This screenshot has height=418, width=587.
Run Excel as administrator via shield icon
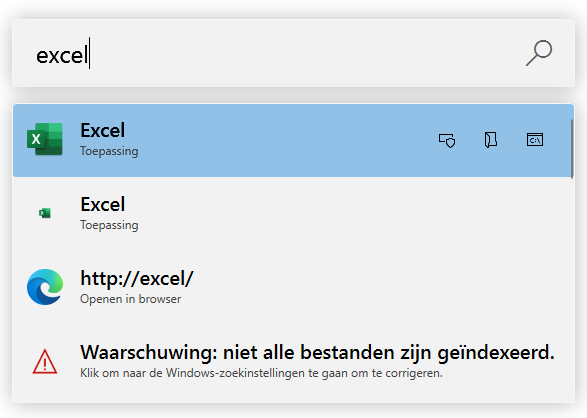point(447,140)
